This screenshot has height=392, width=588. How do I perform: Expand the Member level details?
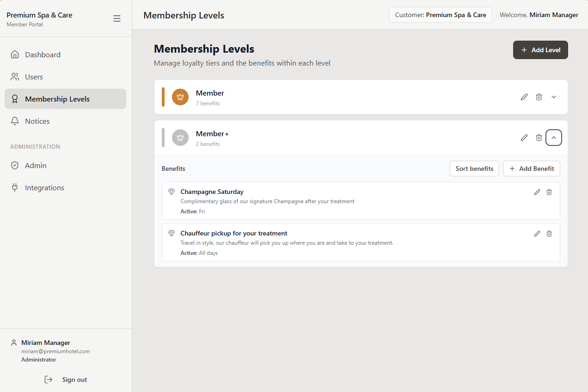(x=553, y=97)
